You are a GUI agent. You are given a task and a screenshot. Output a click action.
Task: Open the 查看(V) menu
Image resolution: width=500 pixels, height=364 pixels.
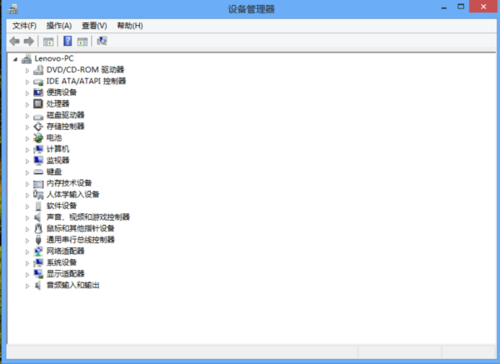pyautogui.click(x=94, y=26)
